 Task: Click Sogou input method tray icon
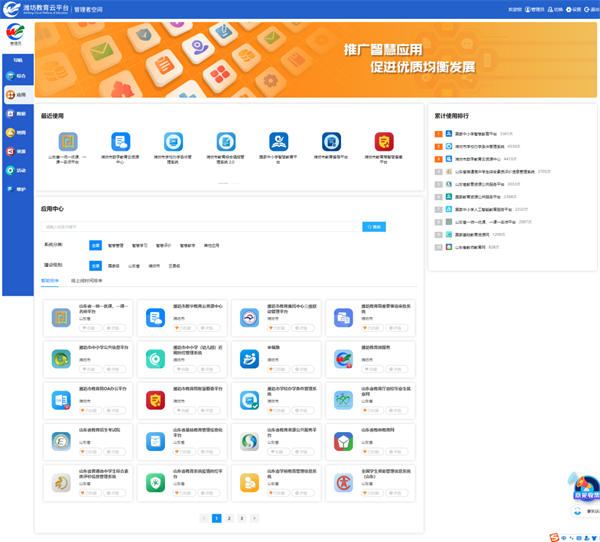coord(554,538)
